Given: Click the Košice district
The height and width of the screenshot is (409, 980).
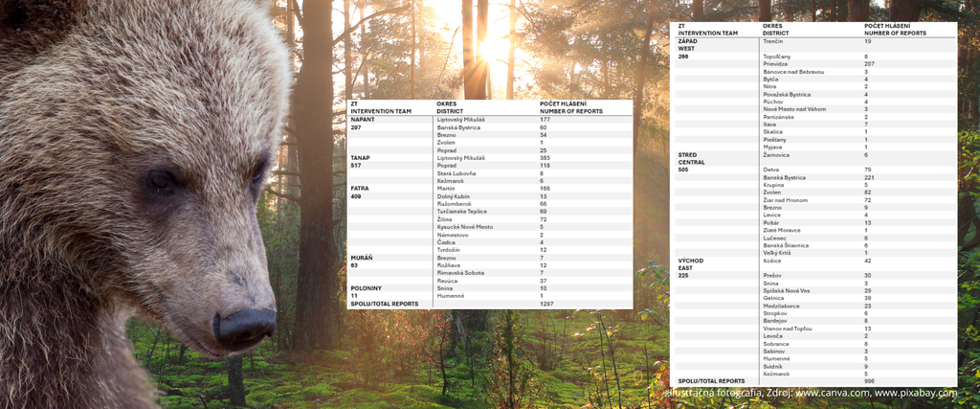Looking at the screenshot, I should pyautogui.click(x=773, y=261).
